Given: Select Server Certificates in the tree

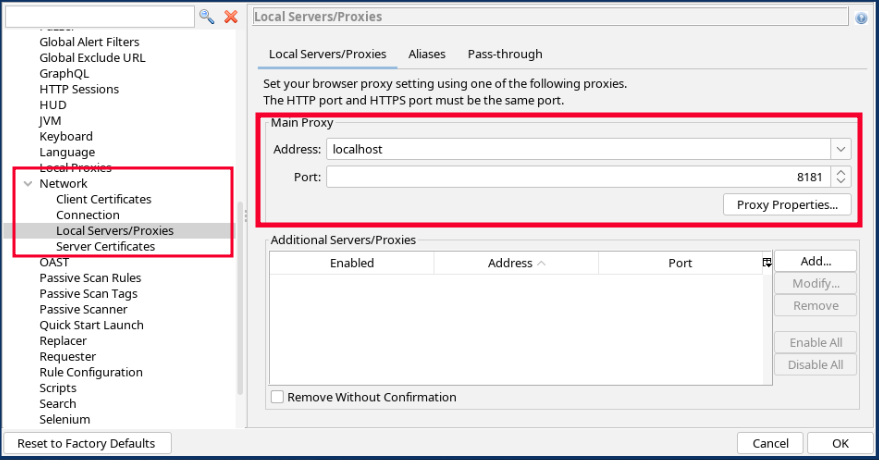Looking at the screenshot, I should [105, 246].
